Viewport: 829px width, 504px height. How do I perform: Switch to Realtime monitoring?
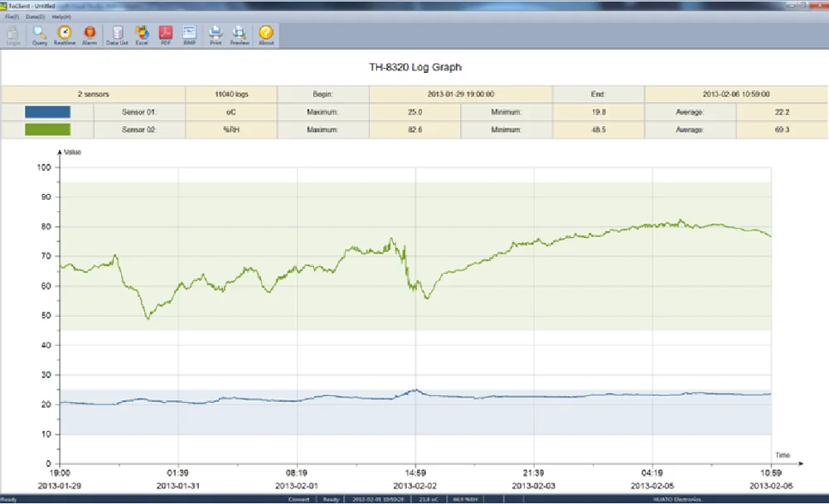point(64,34)
